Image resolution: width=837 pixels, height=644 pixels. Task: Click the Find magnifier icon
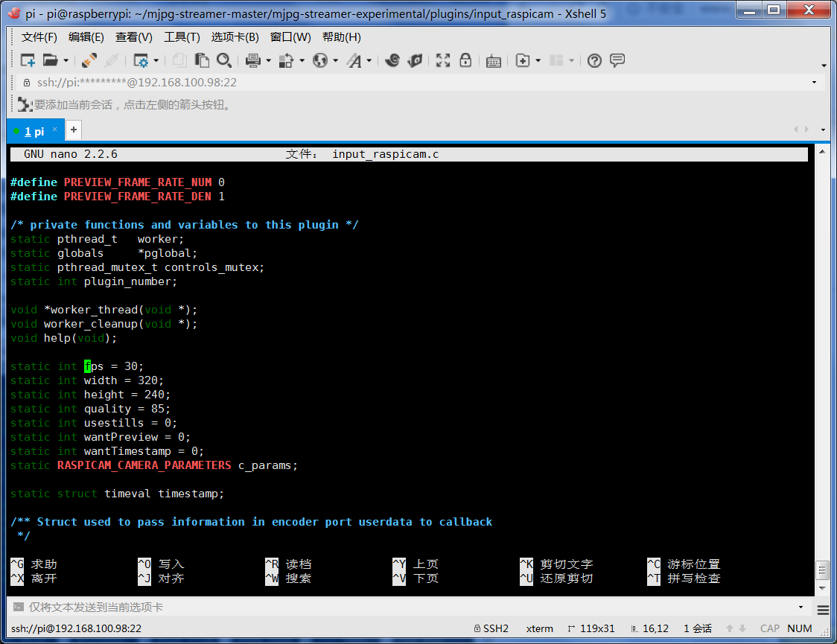click(x=223, y=60)
